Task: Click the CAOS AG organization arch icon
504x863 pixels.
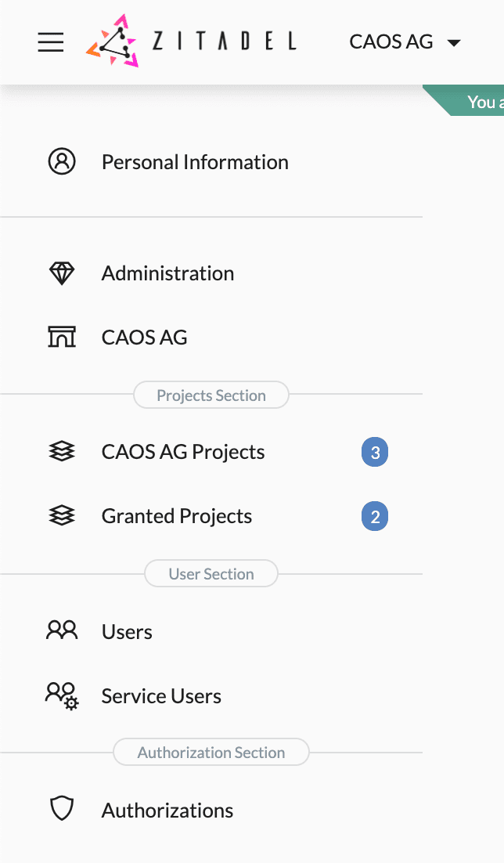Action: (62, 338)
